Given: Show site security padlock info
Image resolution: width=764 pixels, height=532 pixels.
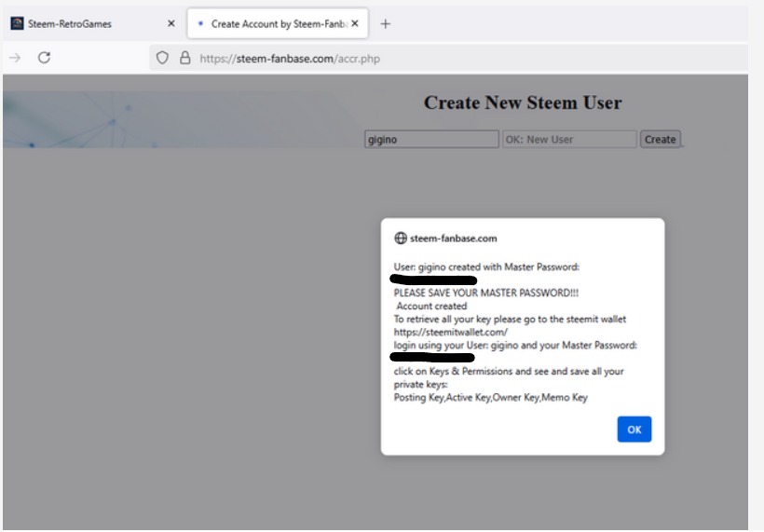Looking at the screenshot, I should [185, 58].
